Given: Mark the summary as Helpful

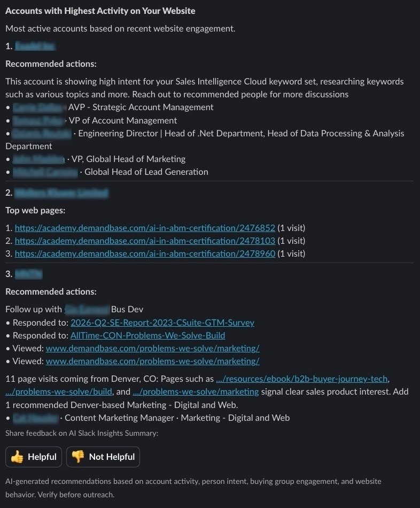Looking at the screenshot, I should click(34, 457).
